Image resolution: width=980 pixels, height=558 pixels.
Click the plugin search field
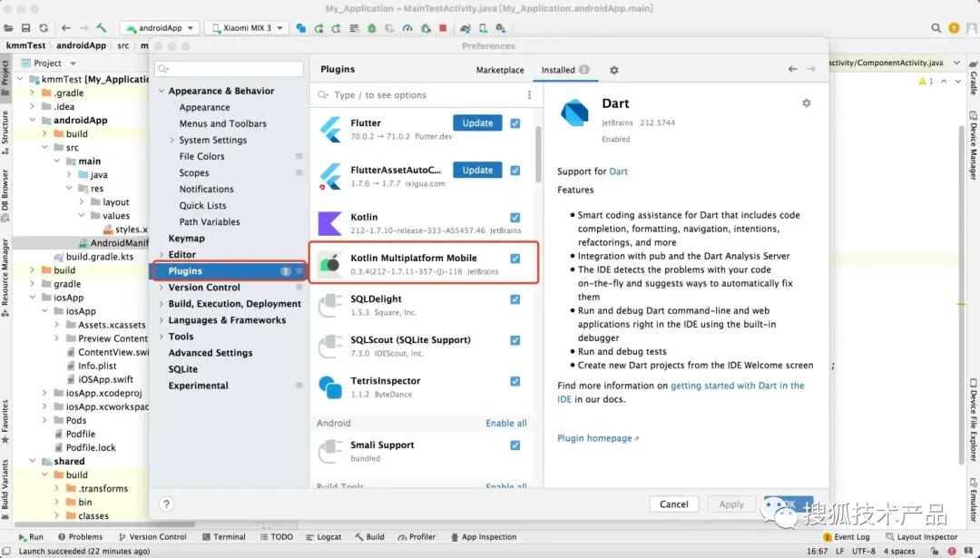click(x=422, y=95)
